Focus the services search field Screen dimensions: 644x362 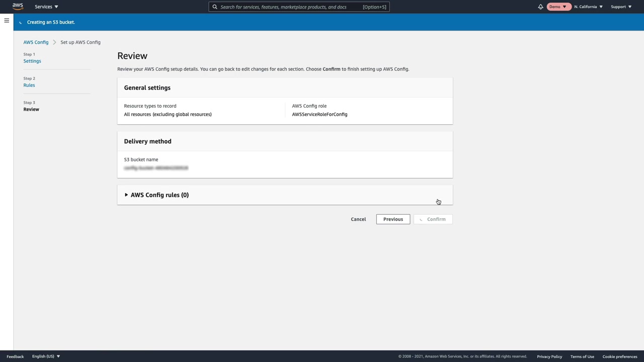tap(289, 7)
